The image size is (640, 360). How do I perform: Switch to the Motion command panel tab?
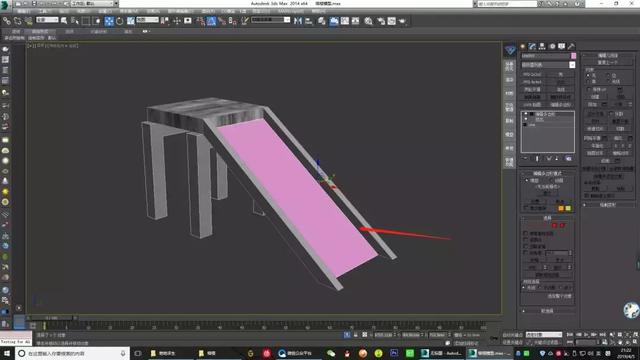coord(552,47)
